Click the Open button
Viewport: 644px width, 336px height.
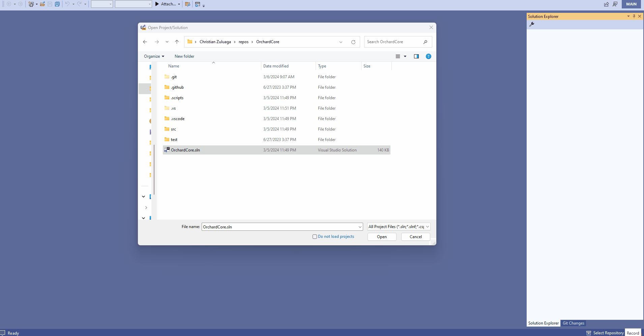(x=382, y=237)
